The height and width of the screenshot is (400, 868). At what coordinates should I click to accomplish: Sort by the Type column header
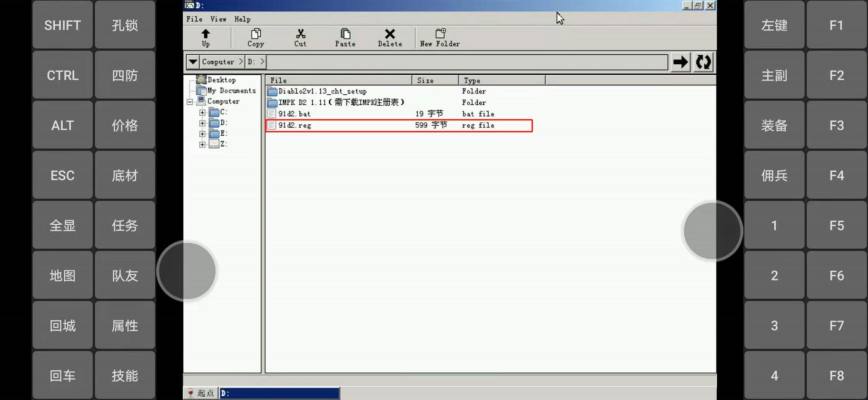click(502, 80)
